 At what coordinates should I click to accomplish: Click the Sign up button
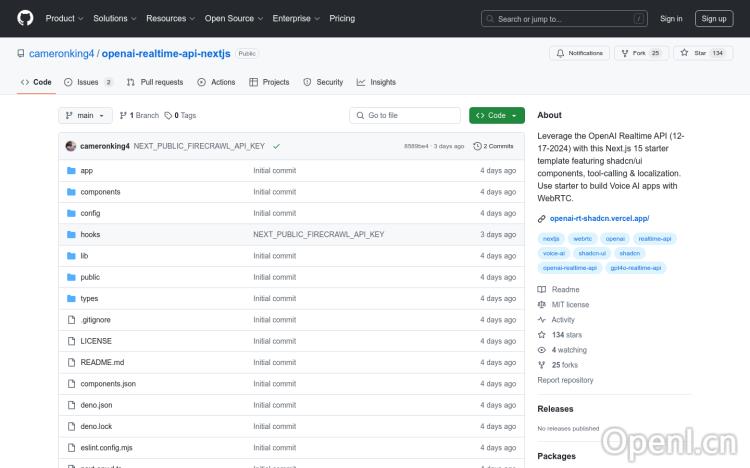tap(714, 18)
